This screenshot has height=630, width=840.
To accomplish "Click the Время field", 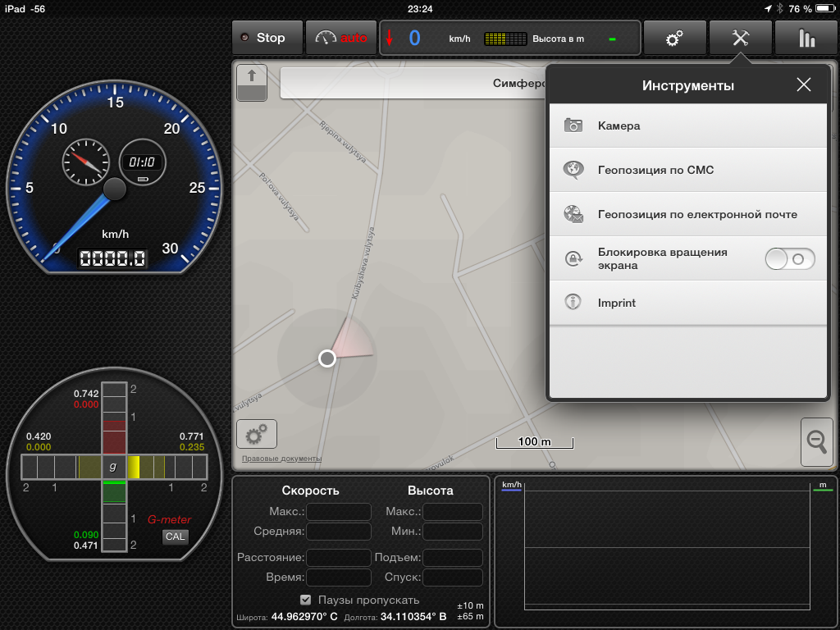I will [339, 577].
